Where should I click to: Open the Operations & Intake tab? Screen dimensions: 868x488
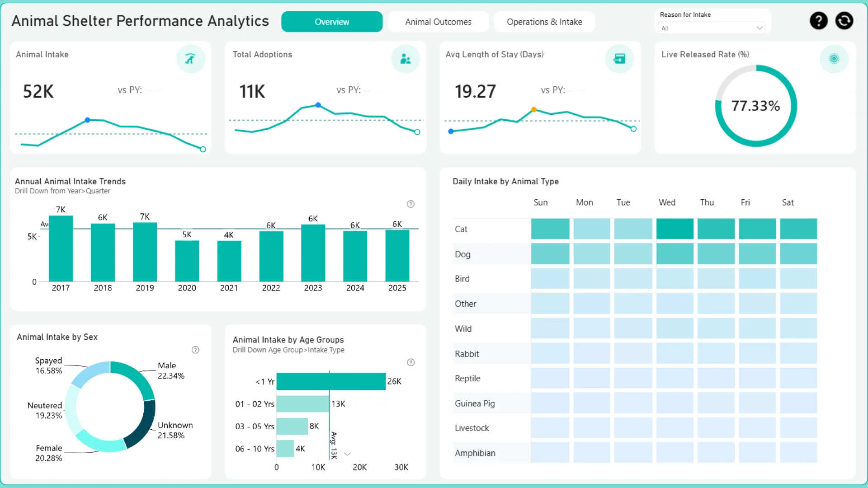pyautogui.click(x=544, y=22)
